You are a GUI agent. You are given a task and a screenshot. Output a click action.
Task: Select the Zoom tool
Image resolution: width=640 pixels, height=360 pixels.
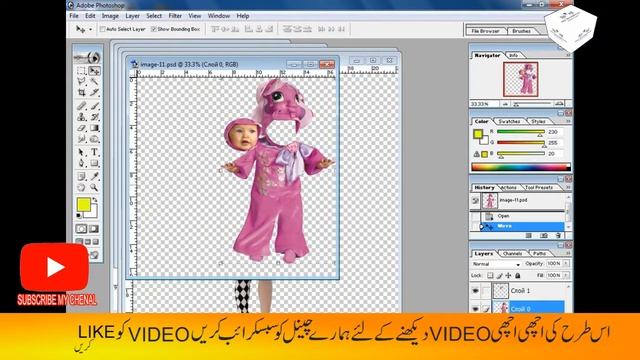[x=94, y=187]
